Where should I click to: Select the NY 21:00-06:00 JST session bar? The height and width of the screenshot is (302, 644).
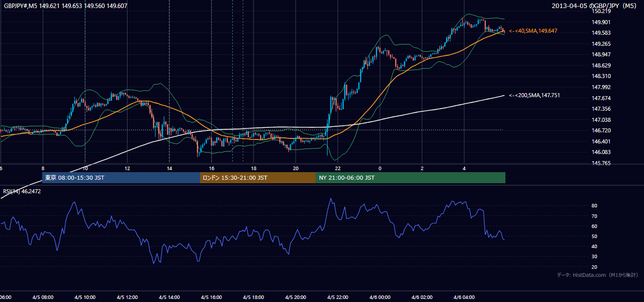411,178
